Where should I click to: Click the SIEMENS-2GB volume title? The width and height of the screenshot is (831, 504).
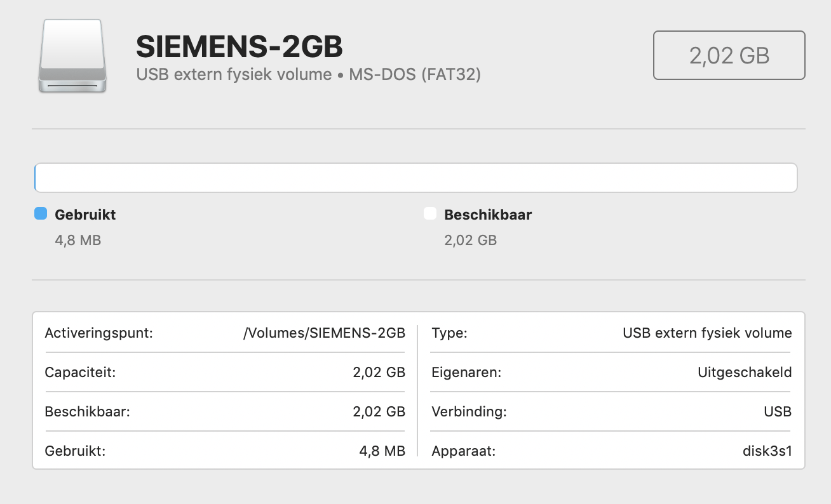tap(240, 46)
